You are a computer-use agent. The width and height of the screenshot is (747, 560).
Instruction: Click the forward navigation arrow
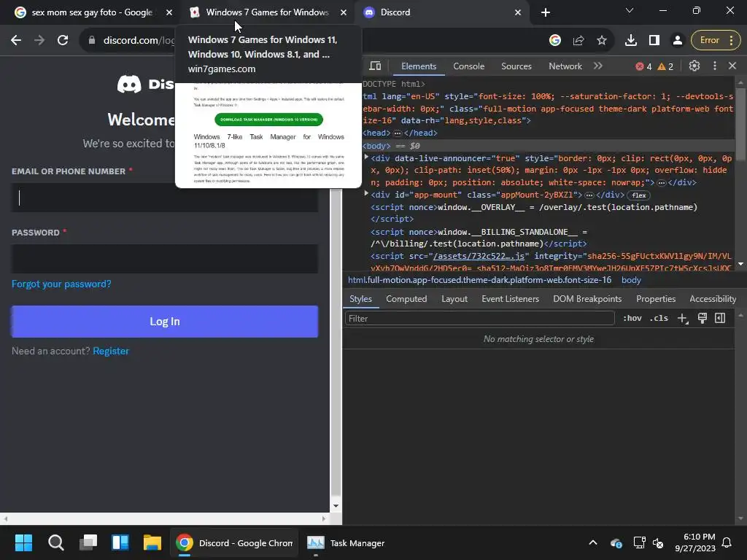click(39, 41)
